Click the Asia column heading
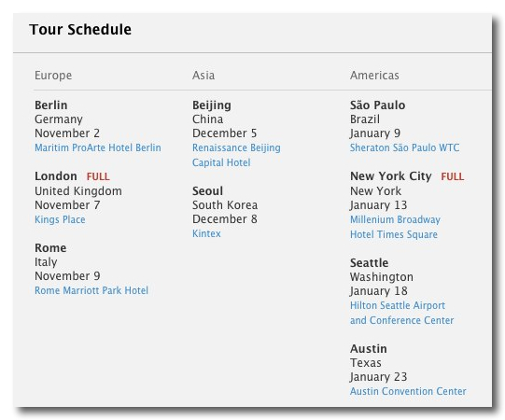Screen dimensions: 505x420 203,76
